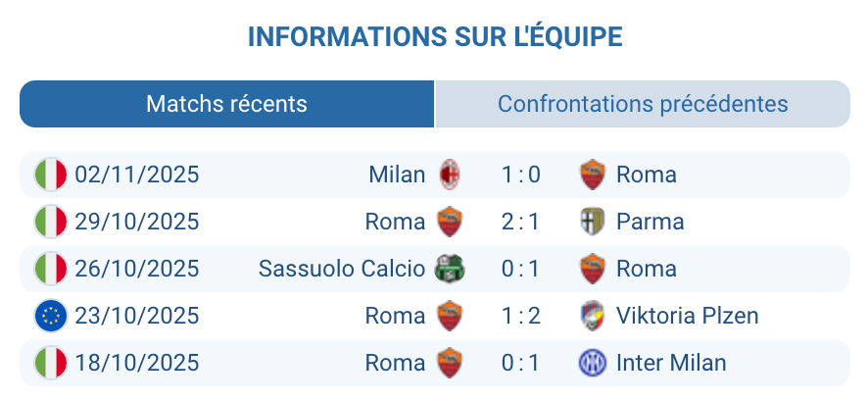Open the Sassuolo Calcio team link

pos(342,269)
